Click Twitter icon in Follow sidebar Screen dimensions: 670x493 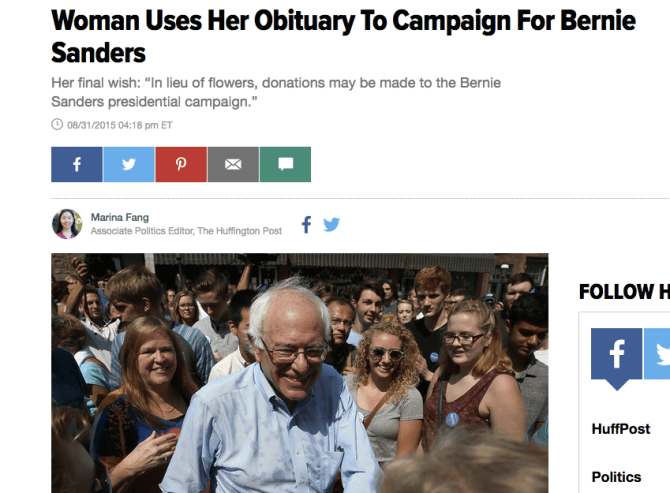[659, 354]
